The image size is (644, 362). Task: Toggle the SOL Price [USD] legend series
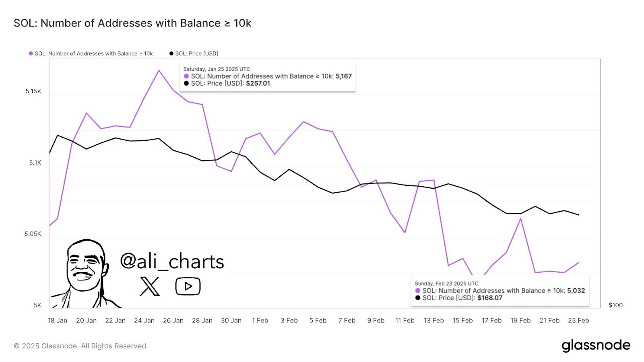(x=194, y=53)
